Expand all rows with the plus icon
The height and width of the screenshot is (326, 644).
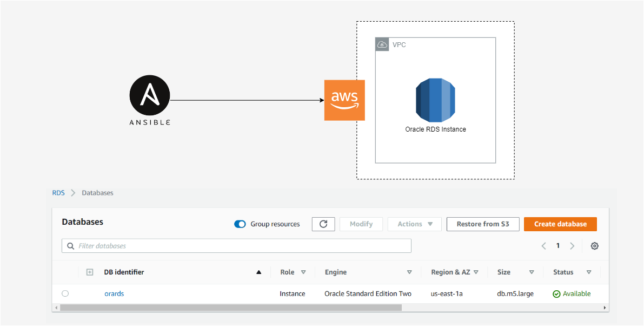pos(90,272)
